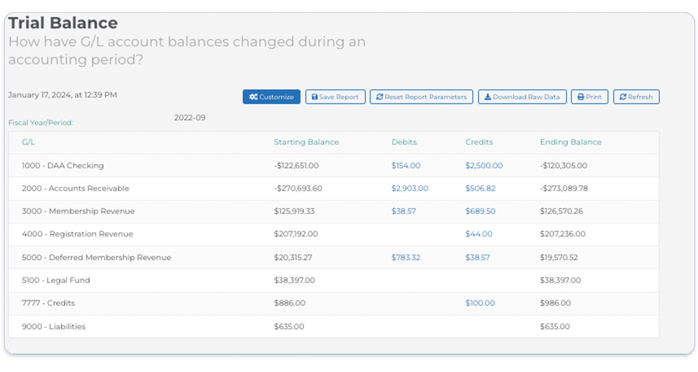Click the Trial Balance heading
This screenshot has height=372, width=698.
63,23
